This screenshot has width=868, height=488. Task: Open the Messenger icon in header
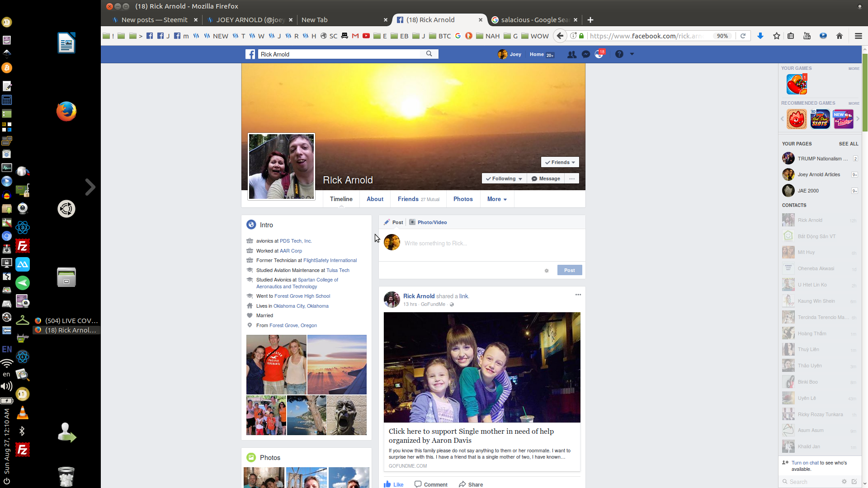[586, 54]
